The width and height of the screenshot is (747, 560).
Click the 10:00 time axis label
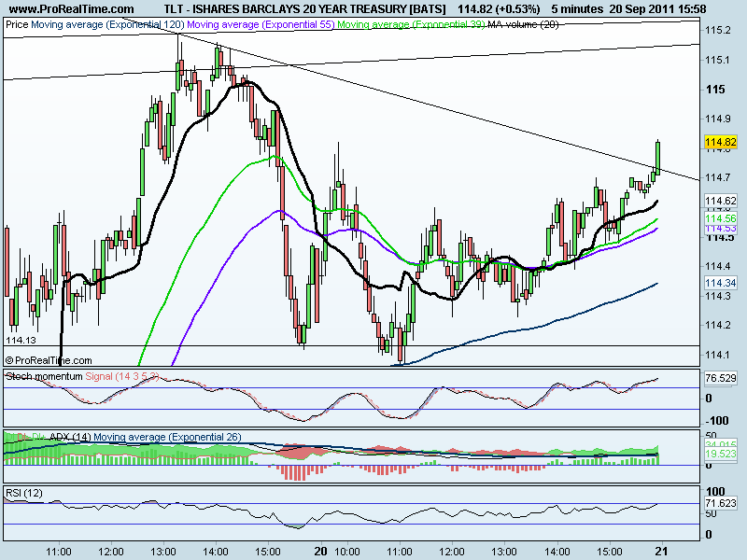click(x=347, y=552)
